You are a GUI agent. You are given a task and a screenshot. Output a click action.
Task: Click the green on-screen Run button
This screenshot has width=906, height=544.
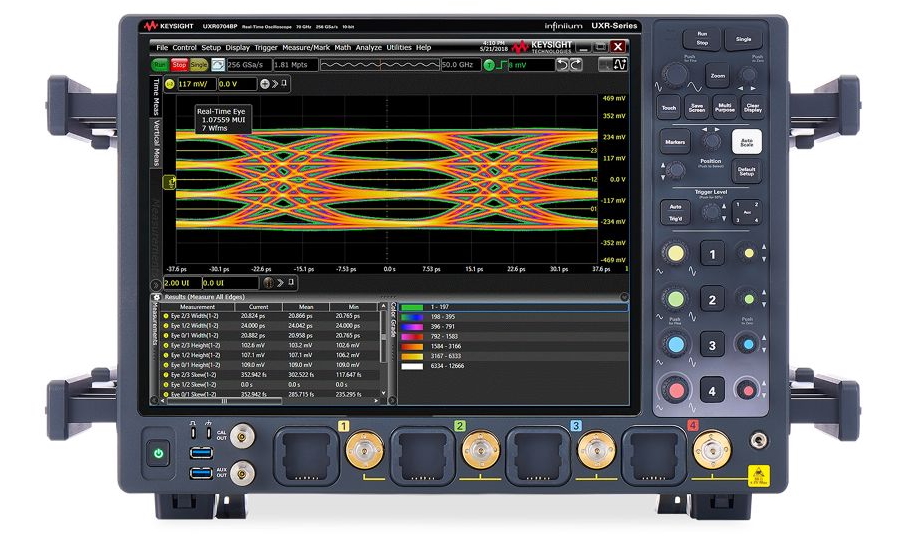tap(159, 65)
